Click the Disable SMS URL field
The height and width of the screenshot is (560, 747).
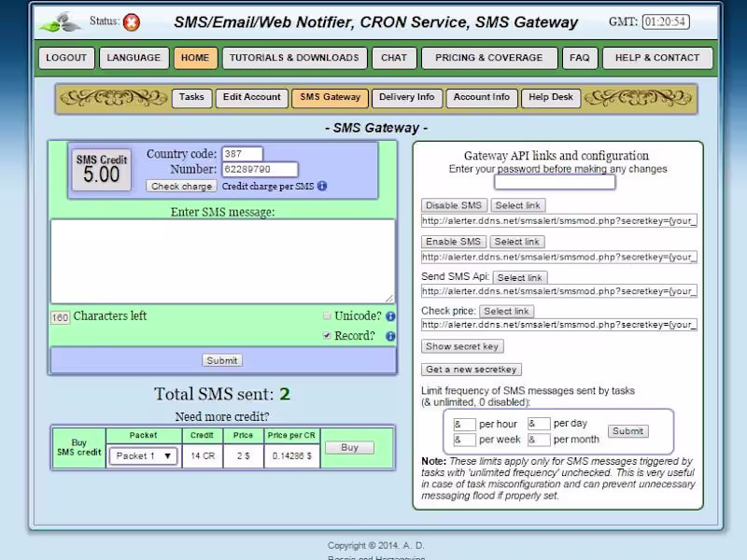(559, 220)
